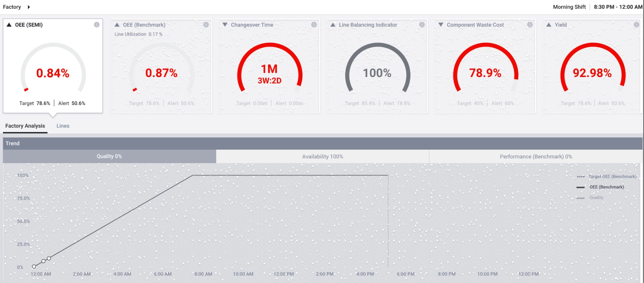Click Line Utilization 0.17 % text

pyautogui.click(x=139, y=34)
